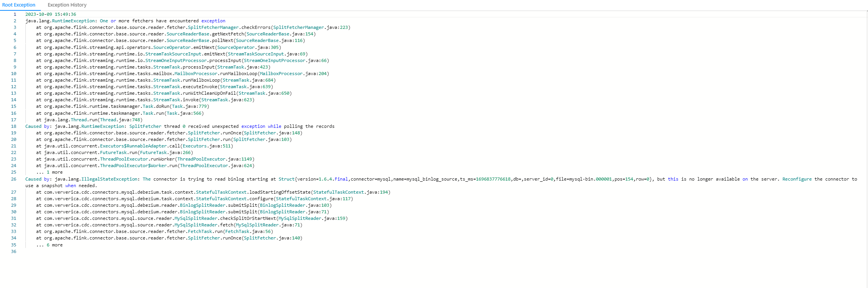
Task: Click the timestamp 2023-10-09 15:49:36
Action: pos(51,14)
